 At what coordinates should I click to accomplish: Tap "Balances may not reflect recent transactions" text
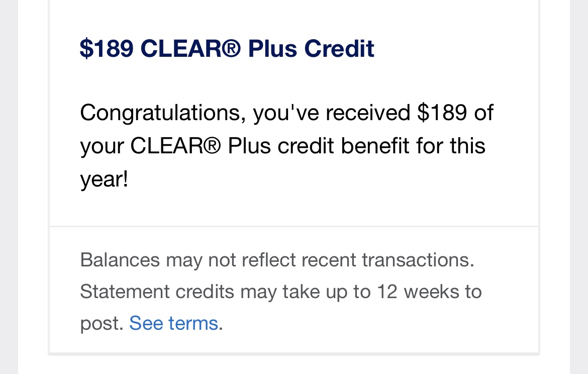pos(276,260)
